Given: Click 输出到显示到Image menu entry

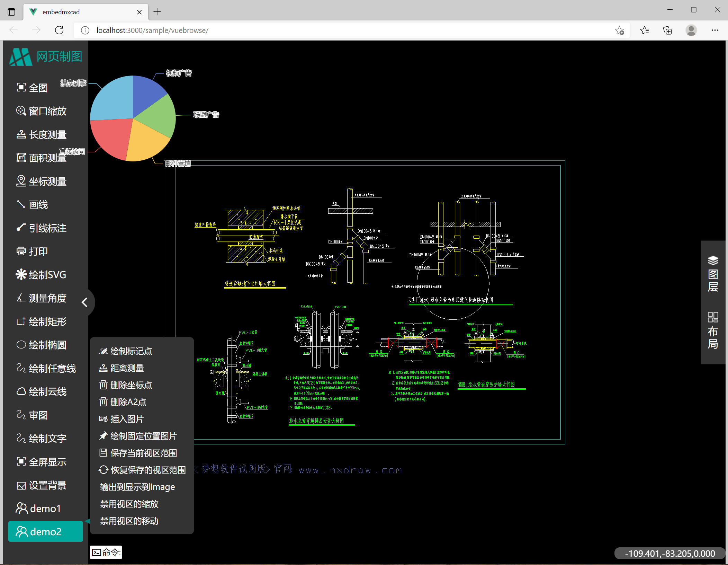Looking at the screenshot, I should tap(137, 487).
